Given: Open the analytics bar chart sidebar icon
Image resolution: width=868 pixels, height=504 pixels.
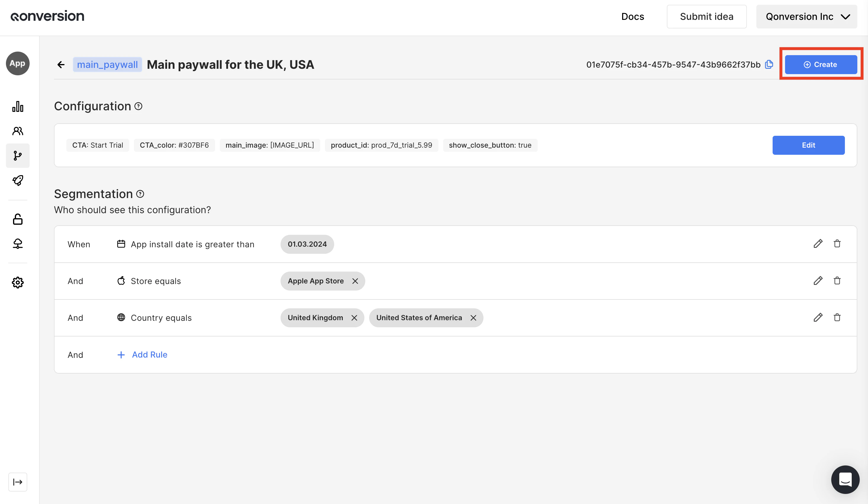Looking at the screenshot, I should click(x=17, y=106).
